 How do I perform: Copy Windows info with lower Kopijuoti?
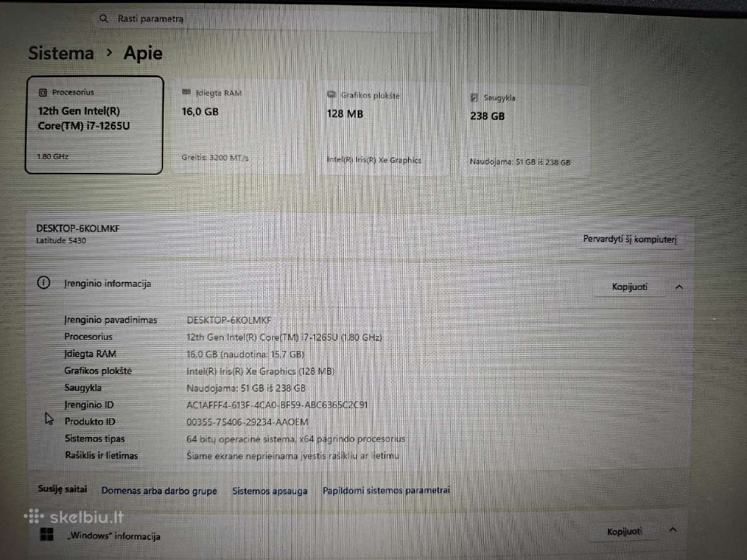click(x=625, y=531)
